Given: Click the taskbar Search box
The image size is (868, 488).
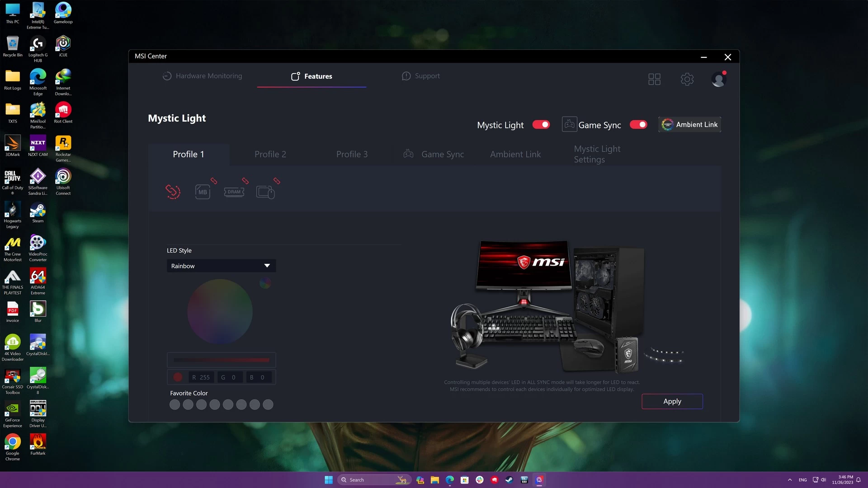Looking at the screenshot, I should pyautogui.click(x=374, y=480).
